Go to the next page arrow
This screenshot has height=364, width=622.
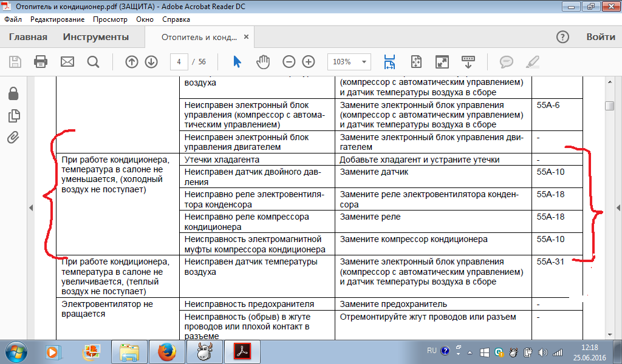click(x=151, y=62)
